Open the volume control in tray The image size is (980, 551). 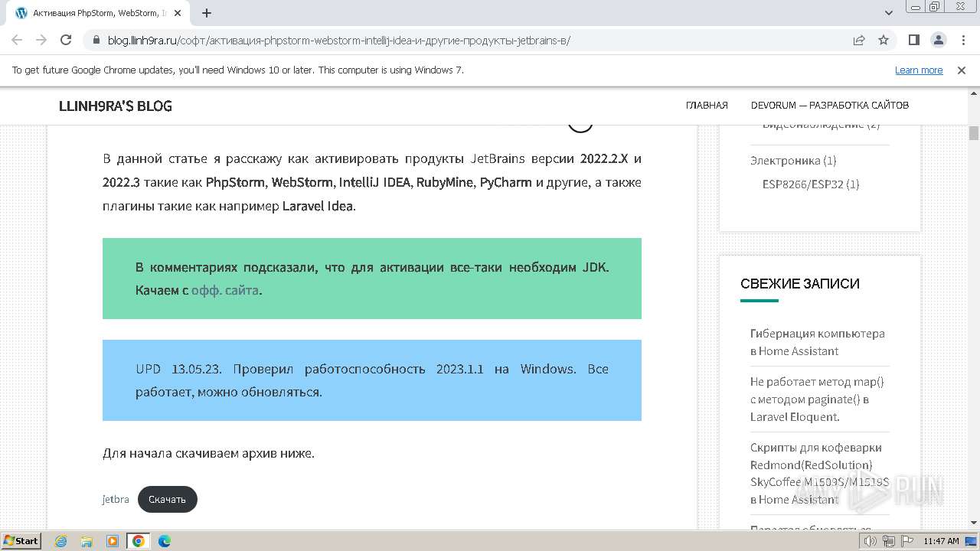pyautogui.click(x=870, y=541)
